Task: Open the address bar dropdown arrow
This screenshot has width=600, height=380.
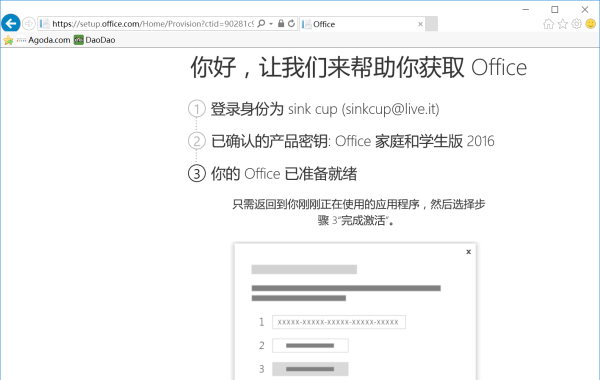Action: 271,24
